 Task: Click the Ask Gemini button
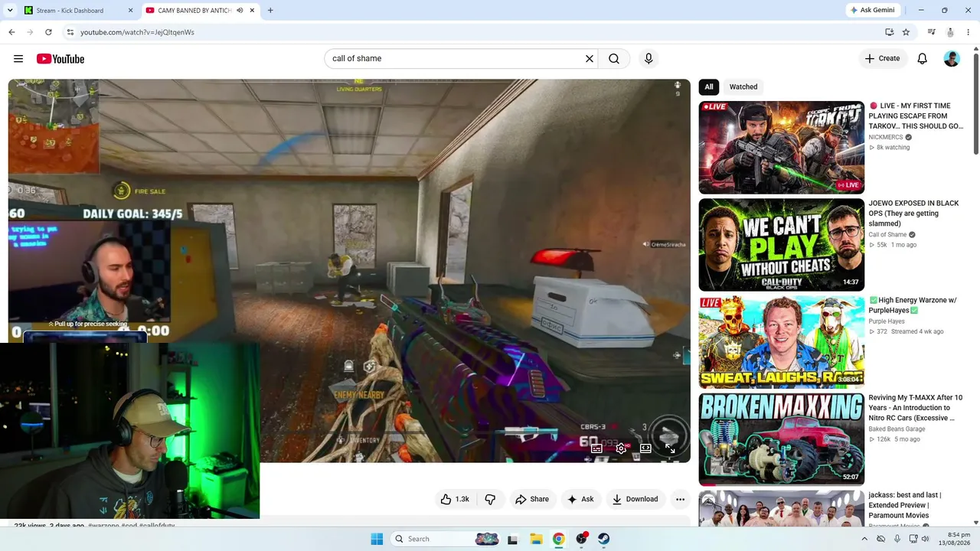pyautogui.click(x=874, y=11)
